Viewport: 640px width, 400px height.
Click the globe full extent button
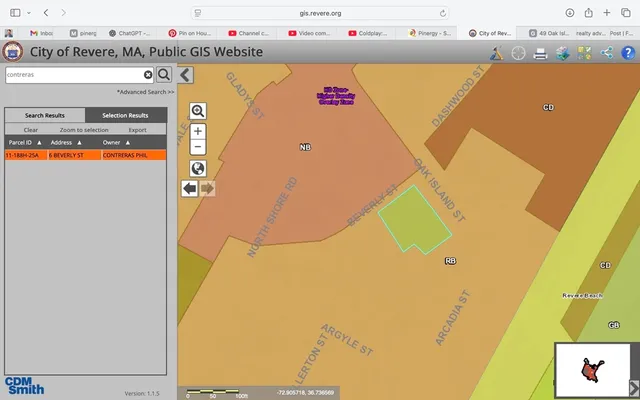(198, 168)
